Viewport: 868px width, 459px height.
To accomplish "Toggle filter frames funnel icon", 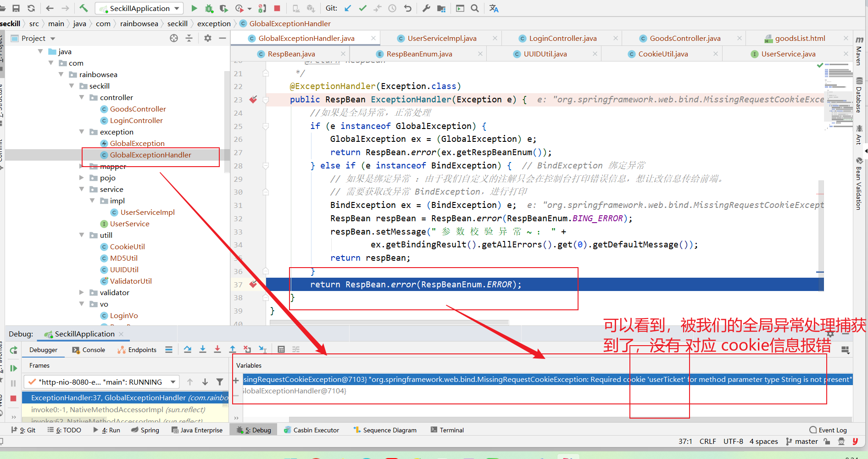I will [x=220, y=382].
